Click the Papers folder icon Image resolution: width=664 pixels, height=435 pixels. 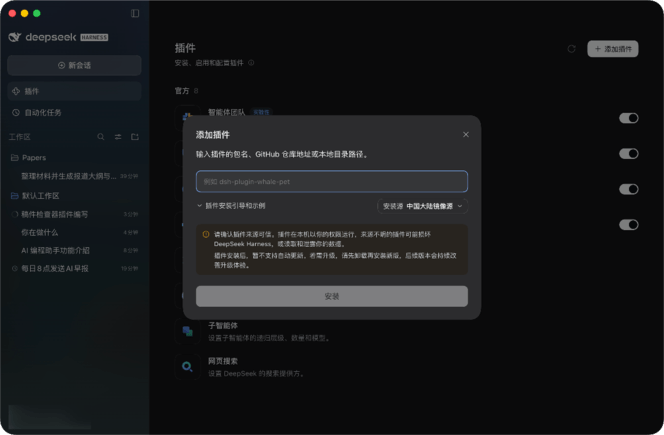point(14,158)
